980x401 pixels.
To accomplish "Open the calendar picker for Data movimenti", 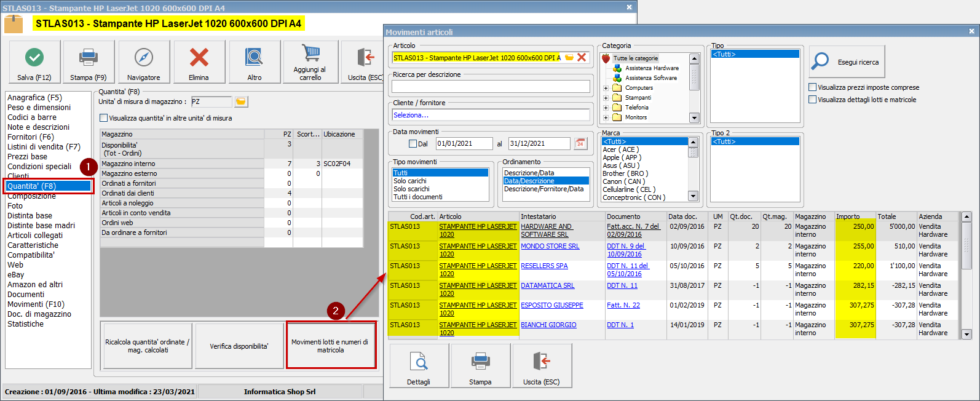I will click(580, 143).
